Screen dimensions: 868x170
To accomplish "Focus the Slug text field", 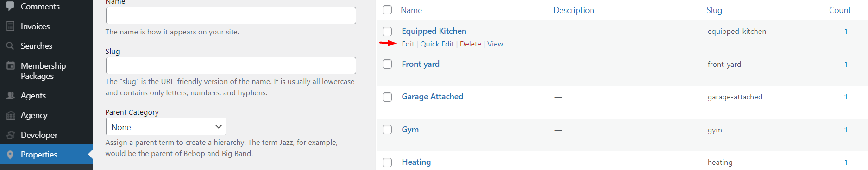I will 231,65.
